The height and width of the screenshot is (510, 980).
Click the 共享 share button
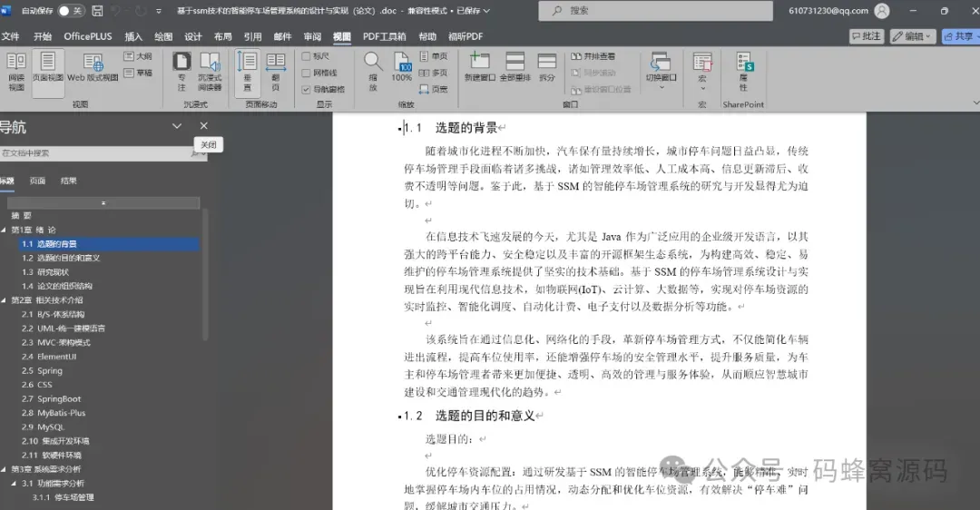959,36
